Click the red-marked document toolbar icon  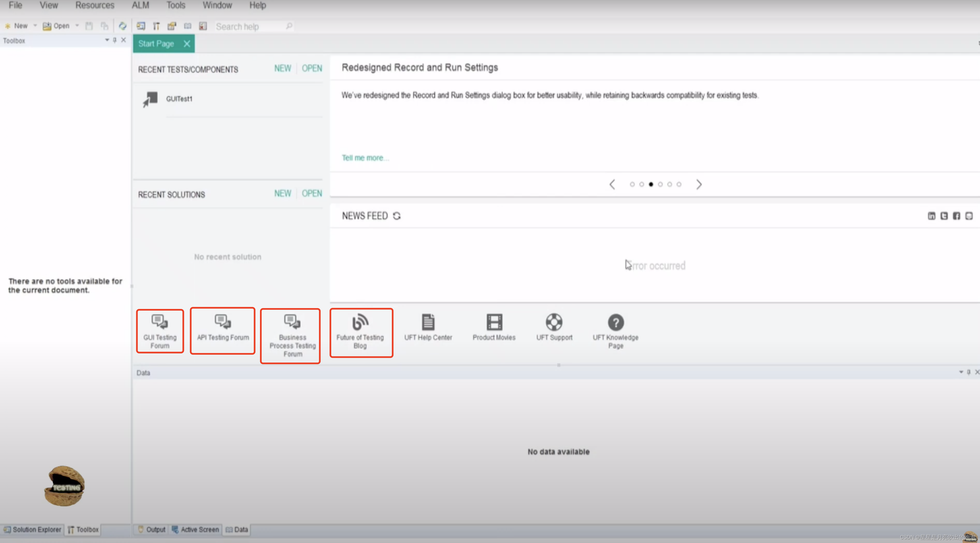203,26
